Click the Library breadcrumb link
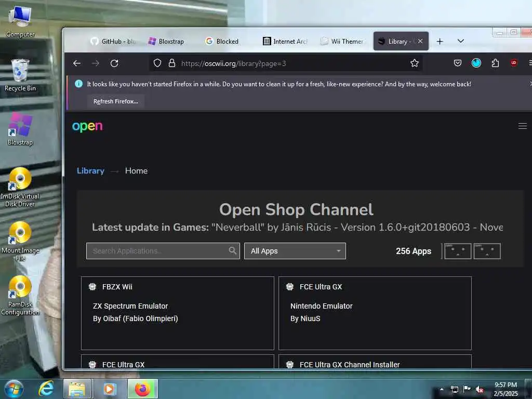 coord(90,170)
